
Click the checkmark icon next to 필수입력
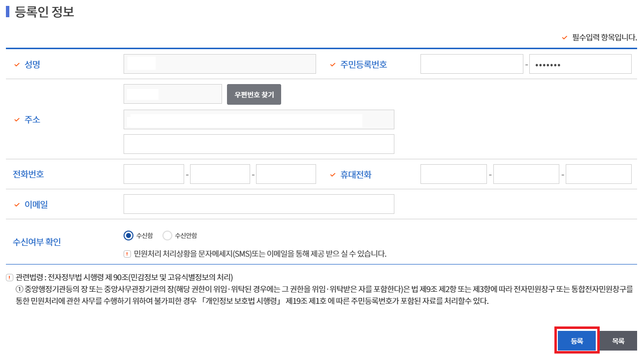tap(565, 38)
